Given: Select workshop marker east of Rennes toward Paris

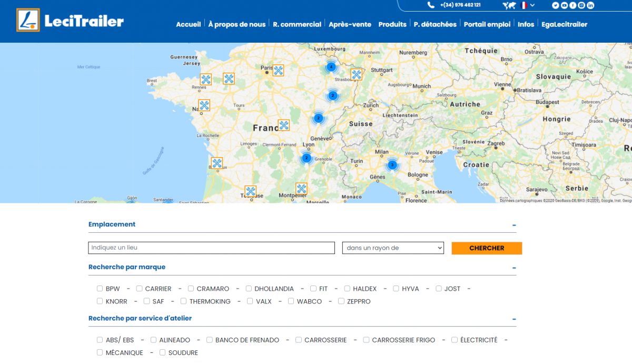Looking at the screenshot, I should (x=229, y=79).
